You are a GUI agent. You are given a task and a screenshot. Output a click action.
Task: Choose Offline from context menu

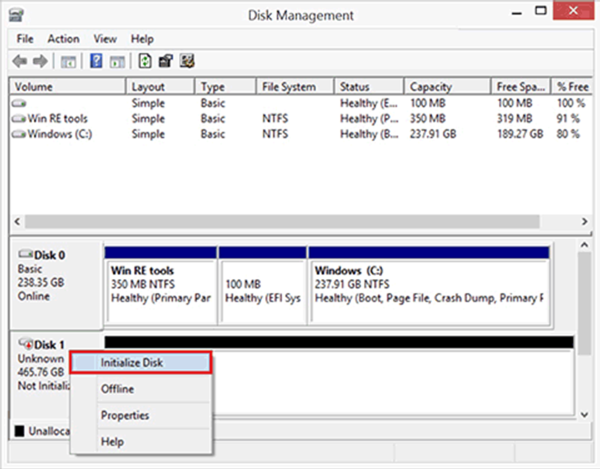pyautogui.click(x=141, y=389)
